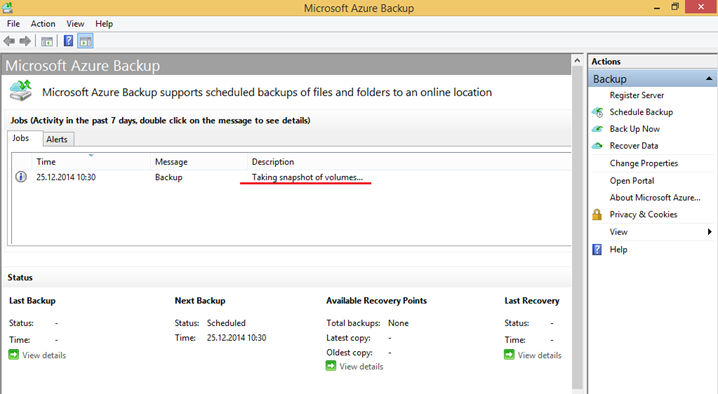This screenshot has height=394, width=718.
Task: Select the Backup job row dated 25.12.2014
Action: (x=291, y=177)
